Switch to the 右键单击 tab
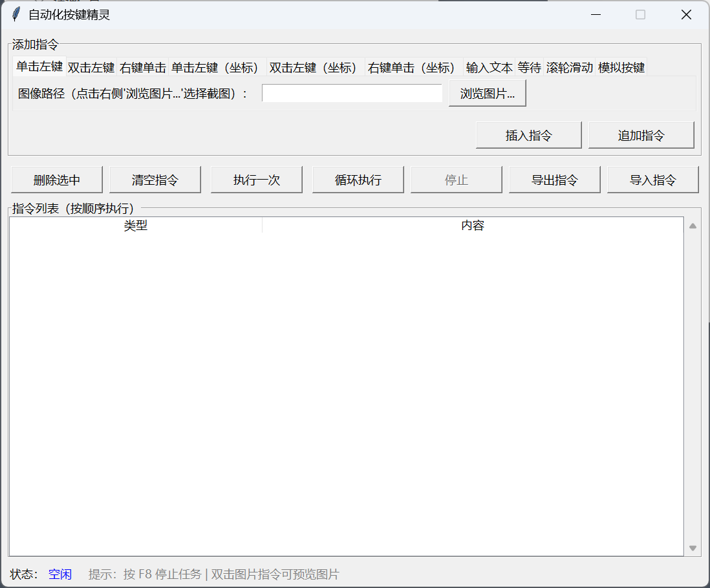710x588 pixels. pyautogui.click(x=142, y=67)
